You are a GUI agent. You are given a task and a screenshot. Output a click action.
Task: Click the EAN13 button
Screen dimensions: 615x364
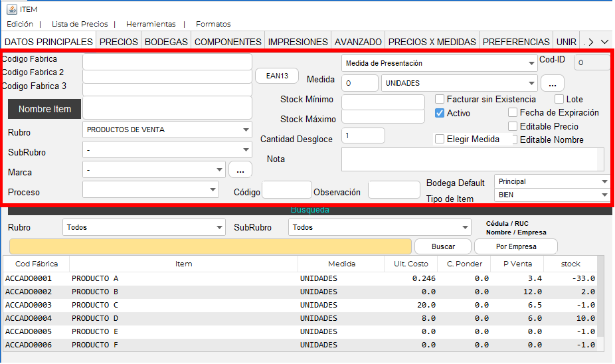[x=277, y=76]
